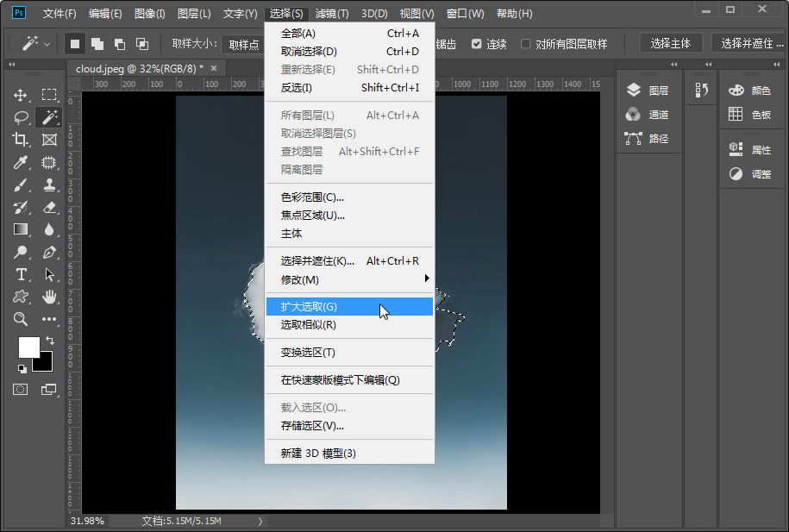Collapse the 图层 panel group arrows
Viewport: 789px width, 532px height.
tap(674, 65)
